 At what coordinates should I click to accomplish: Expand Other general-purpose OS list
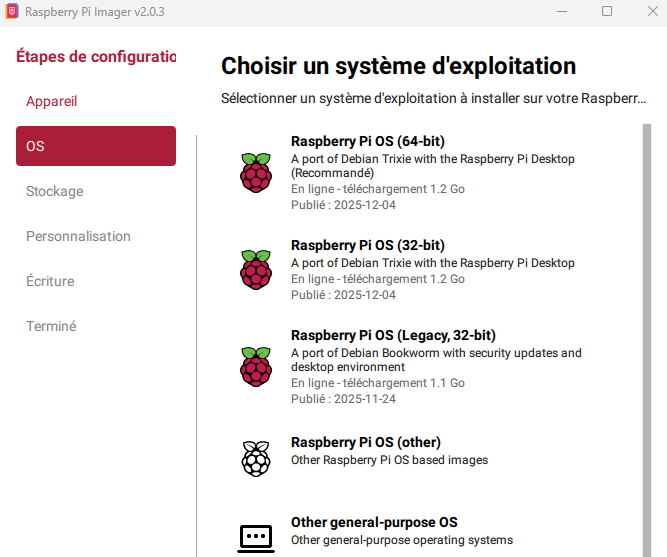click(374, 522)
